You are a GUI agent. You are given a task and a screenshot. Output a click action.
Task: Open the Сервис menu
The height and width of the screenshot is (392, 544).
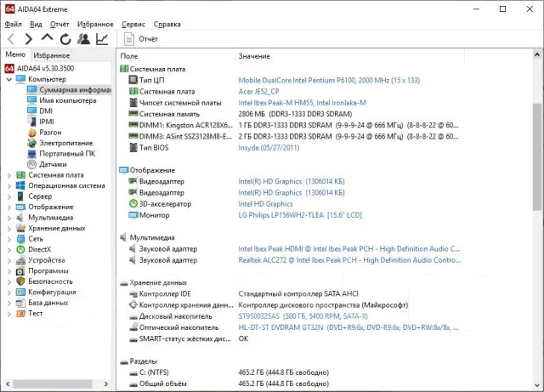point(133,24)
